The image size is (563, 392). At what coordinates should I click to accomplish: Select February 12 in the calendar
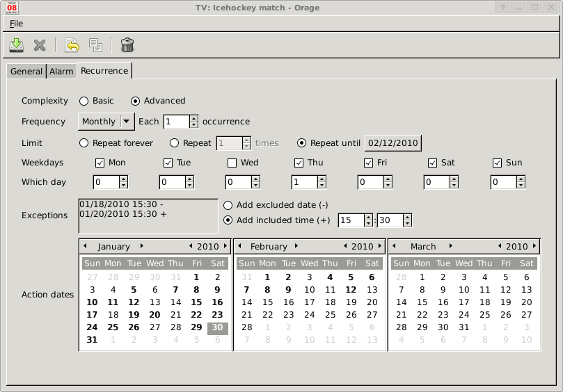coord(351,290)
